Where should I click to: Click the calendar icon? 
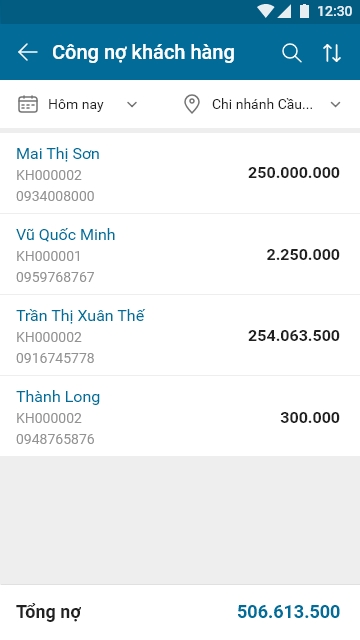28,104
